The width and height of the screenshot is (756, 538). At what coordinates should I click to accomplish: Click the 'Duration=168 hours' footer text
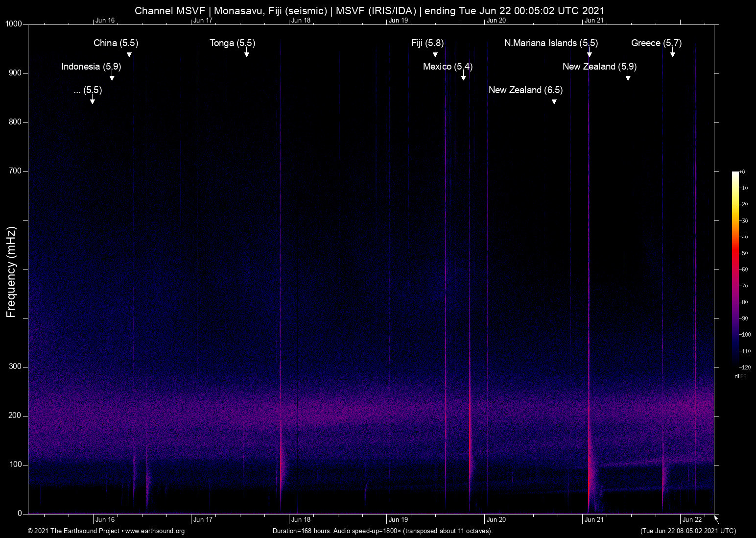382,531
